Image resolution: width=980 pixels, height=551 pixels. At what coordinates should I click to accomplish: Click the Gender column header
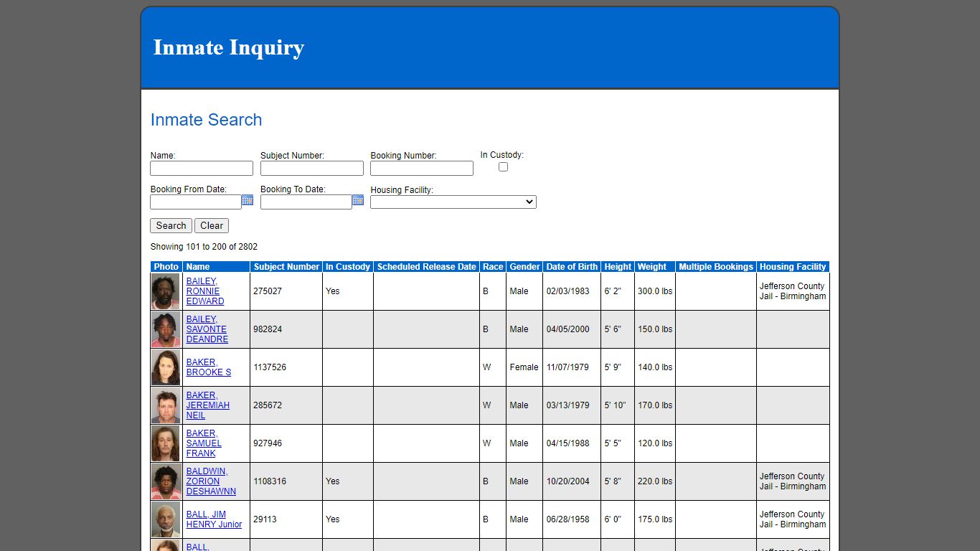[x=524, y=267]
